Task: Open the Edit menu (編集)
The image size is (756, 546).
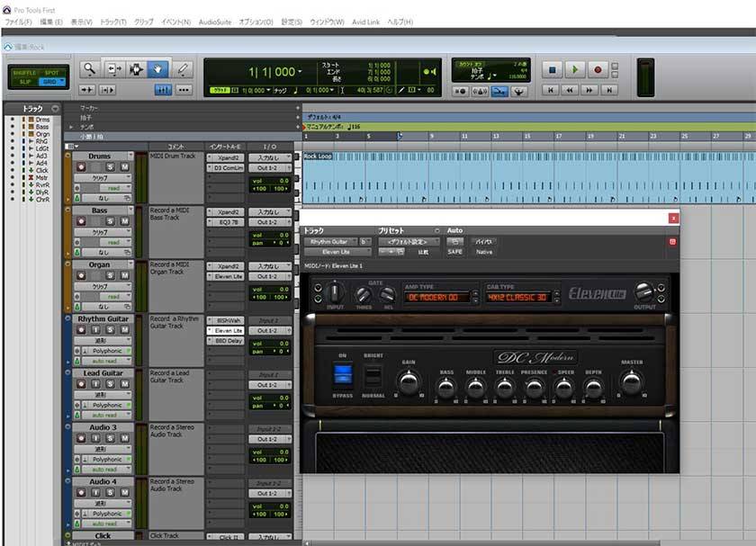Action: tap(51, 22)
